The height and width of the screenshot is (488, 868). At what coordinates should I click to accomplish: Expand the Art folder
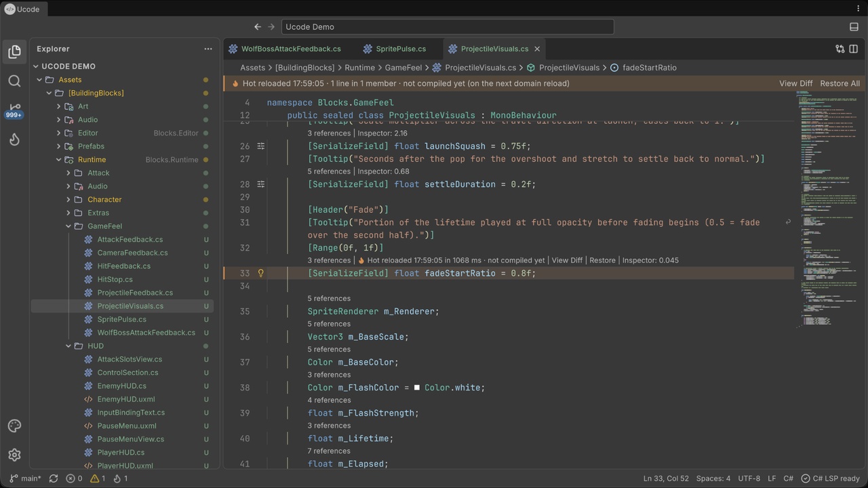point(58,106)
